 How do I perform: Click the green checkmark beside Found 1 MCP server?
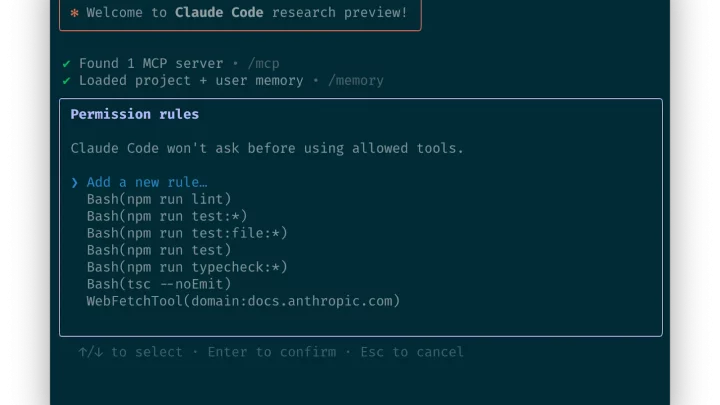(x=67, y=63)
